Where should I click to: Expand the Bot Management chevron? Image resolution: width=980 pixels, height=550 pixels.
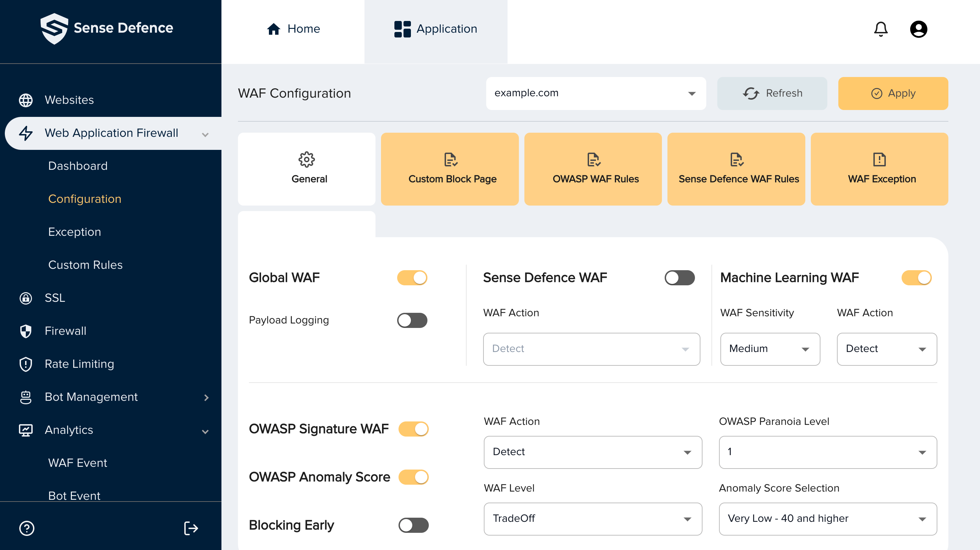[x=206, y=398]
